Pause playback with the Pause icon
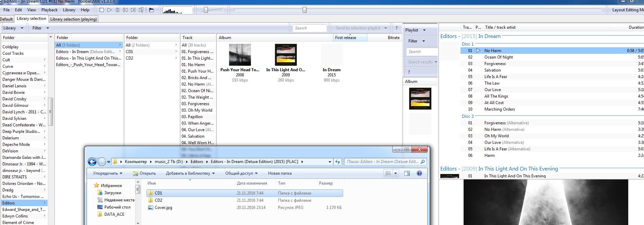The image size is (644, 225). click(x=117, y=10)
